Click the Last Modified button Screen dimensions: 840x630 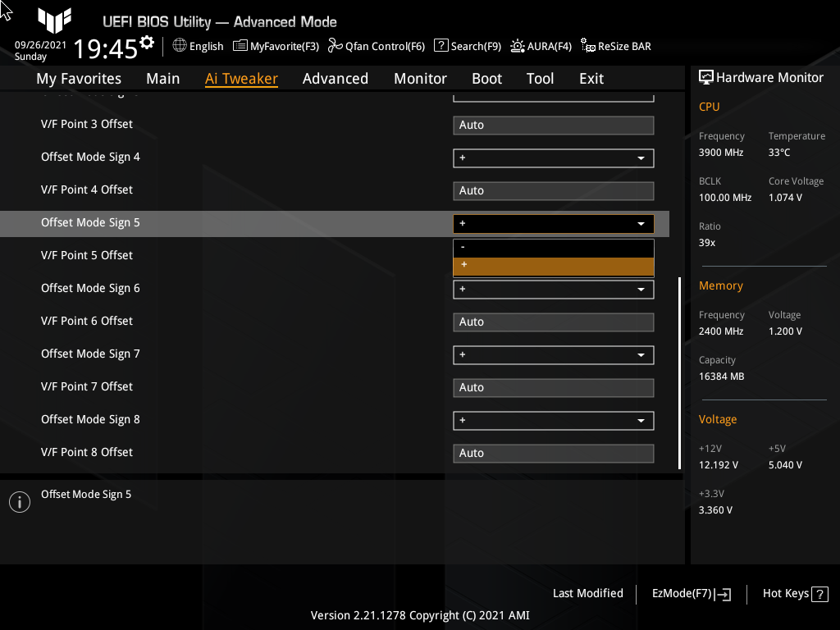click(x=587, y=593)
